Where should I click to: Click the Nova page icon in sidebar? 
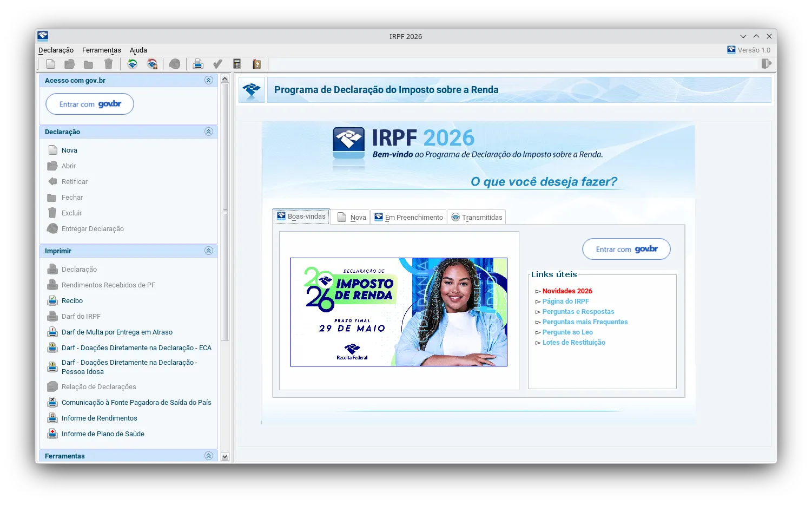pos(52,150)
